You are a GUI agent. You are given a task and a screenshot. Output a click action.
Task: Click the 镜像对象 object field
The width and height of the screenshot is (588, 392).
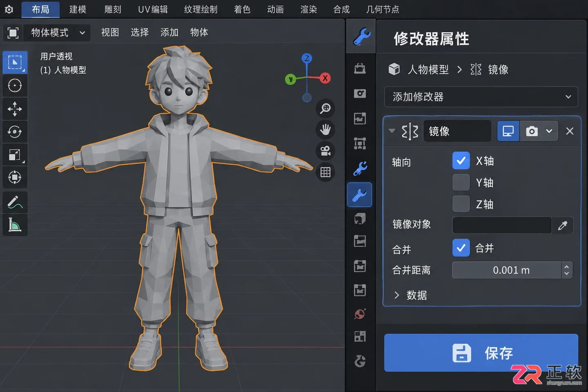502,225
